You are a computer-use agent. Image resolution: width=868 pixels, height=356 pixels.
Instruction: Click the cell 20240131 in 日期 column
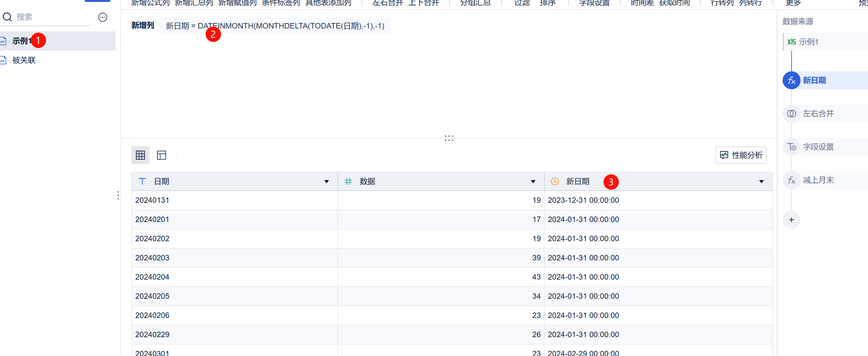coord(234,200)
